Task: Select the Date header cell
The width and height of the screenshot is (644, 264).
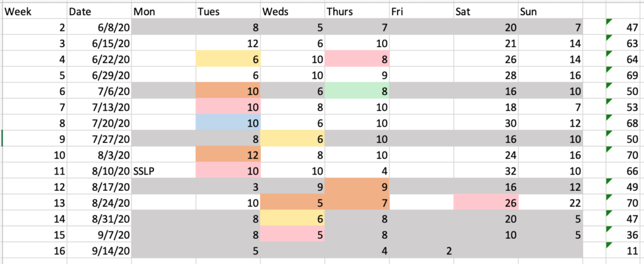Action: pos(99,12)
